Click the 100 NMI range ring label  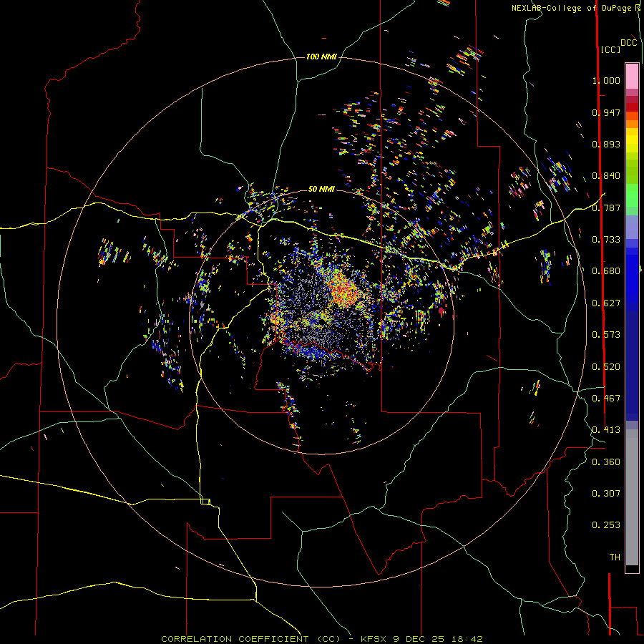click(321, 57)
